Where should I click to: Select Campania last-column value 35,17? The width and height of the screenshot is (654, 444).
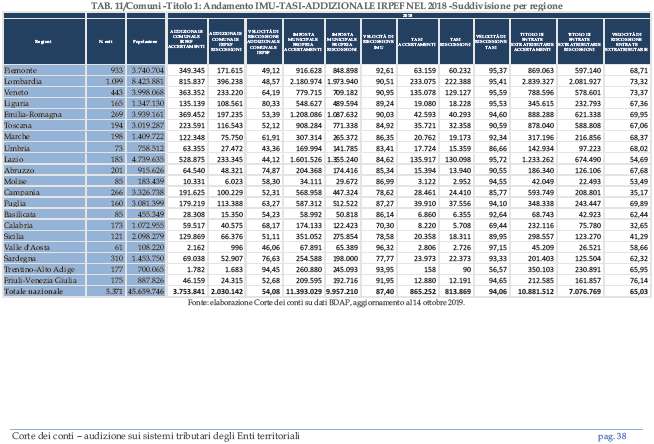click(x=639, y=193)
